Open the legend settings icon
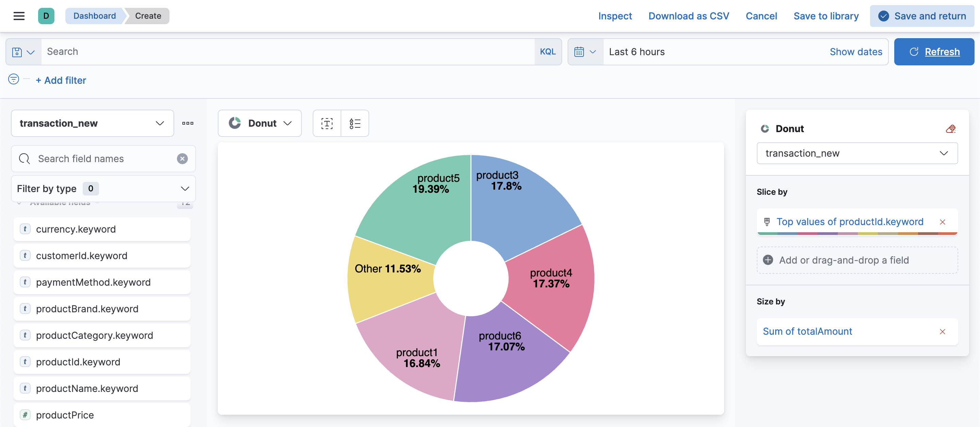 pyautogui.click(x=355, y=123)
